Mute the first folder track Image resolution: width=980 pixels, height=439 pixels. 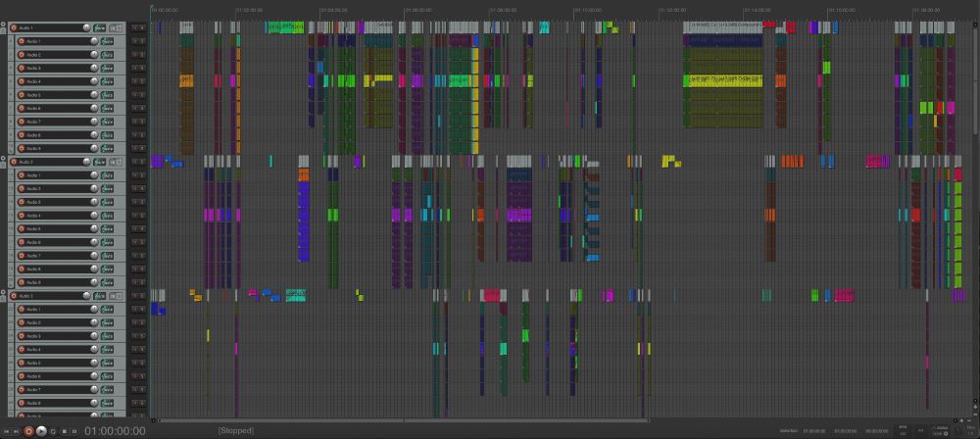tap(135, 27)
